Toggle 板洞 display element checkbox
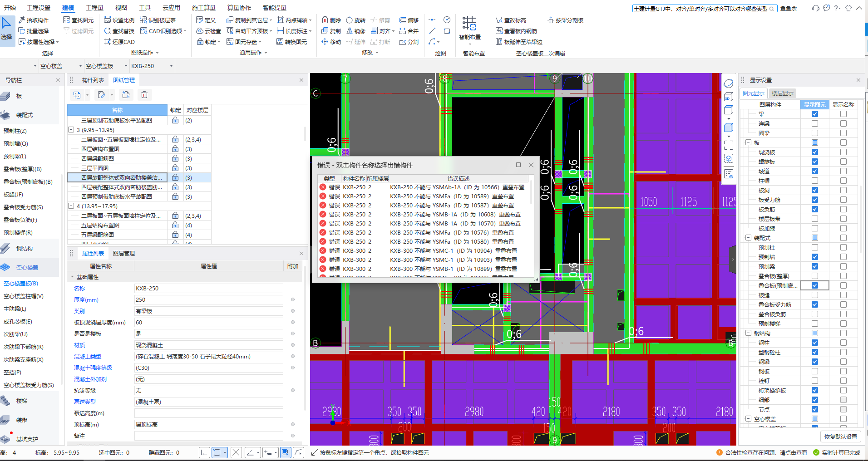The image size is (868, 461). 815,190
